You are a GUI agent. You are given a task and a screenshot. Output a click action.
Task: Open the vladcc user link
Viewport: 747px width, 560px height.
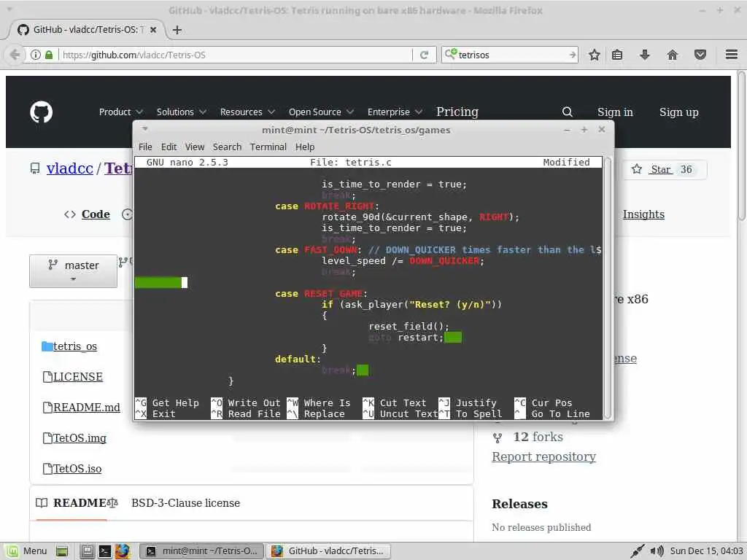click(69, 168)
